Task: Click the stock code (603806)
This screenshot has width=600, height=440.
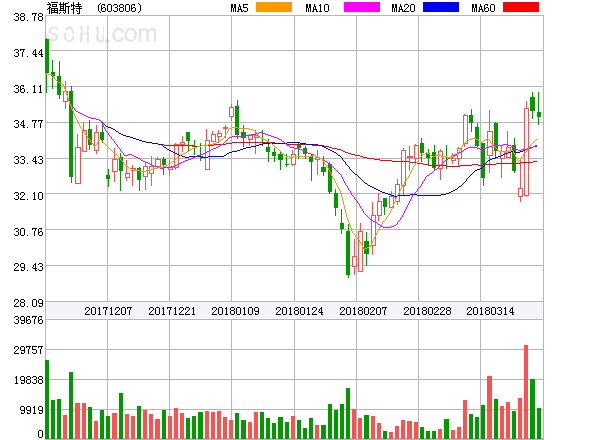Action: (x=120, y=8)
